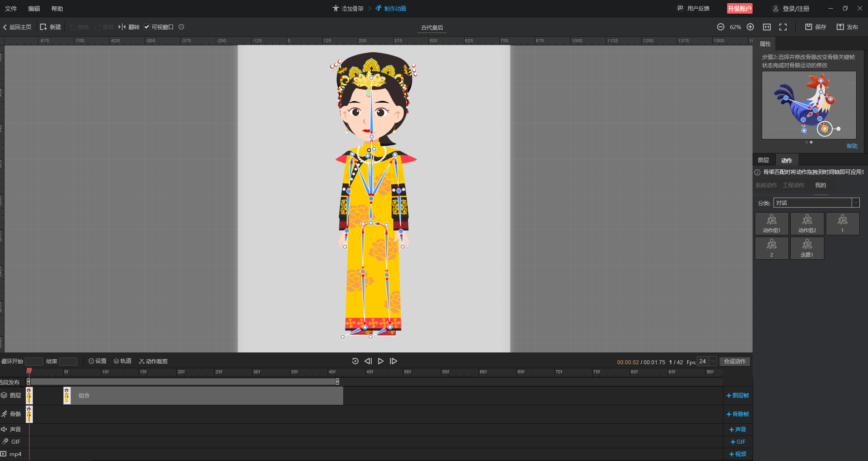
Task: Add a GIF with +GIF
Action: tap(738, 442)
